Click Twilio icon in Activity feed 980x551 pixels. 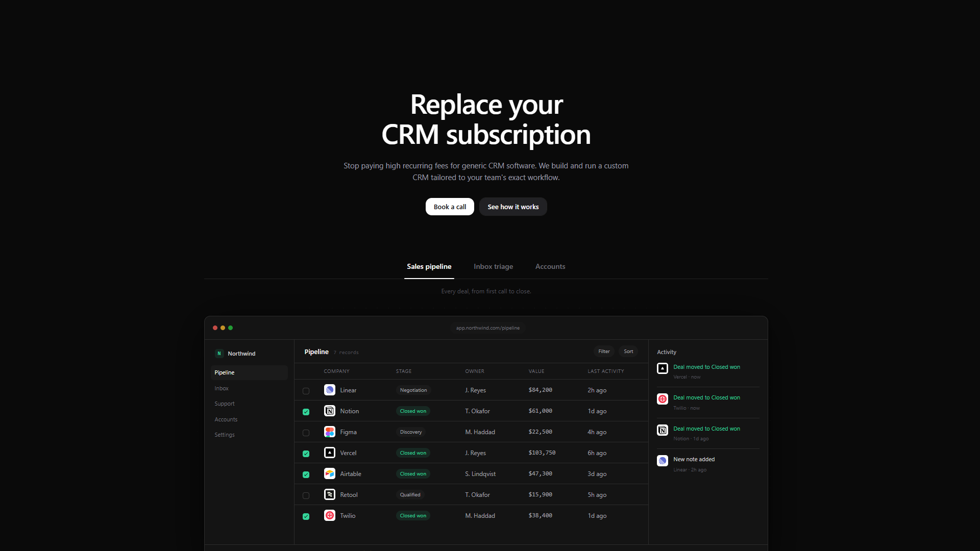[x=663, y=399]
